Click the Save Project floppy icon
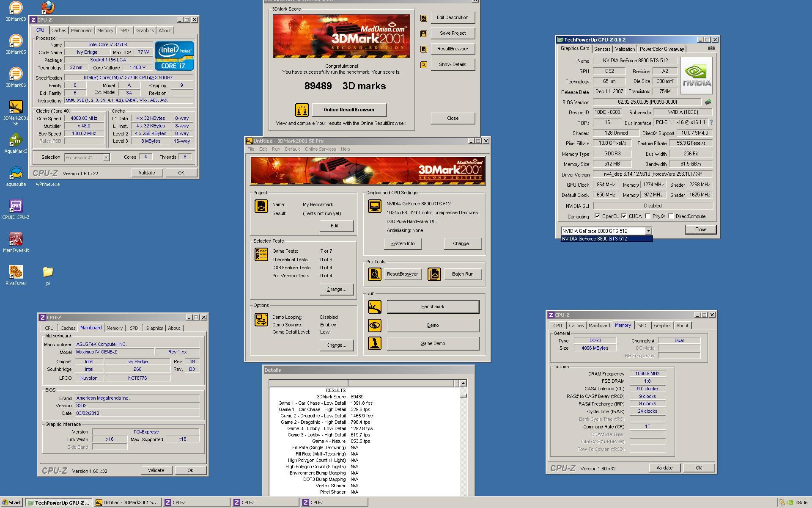Viewport: 812px width, 508px height. point(423,33)
